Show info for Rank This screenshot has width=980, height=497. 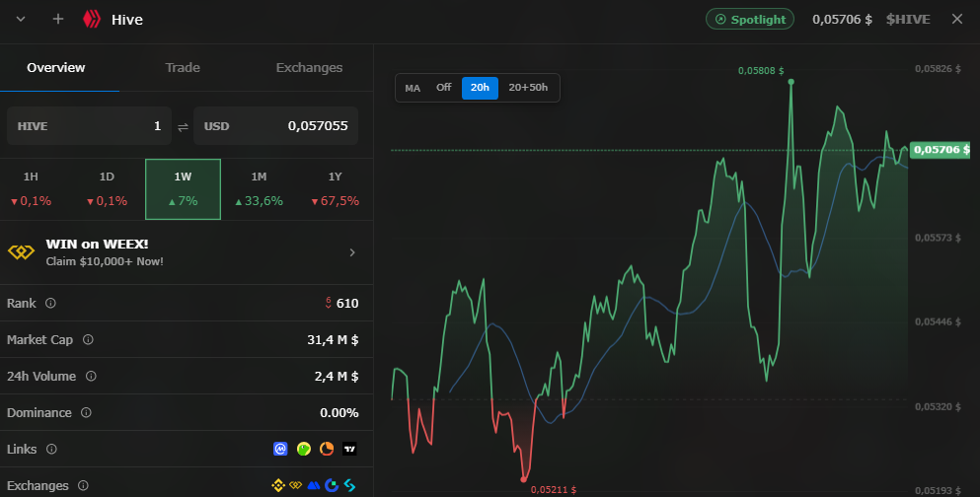click(x=50, y=303)
